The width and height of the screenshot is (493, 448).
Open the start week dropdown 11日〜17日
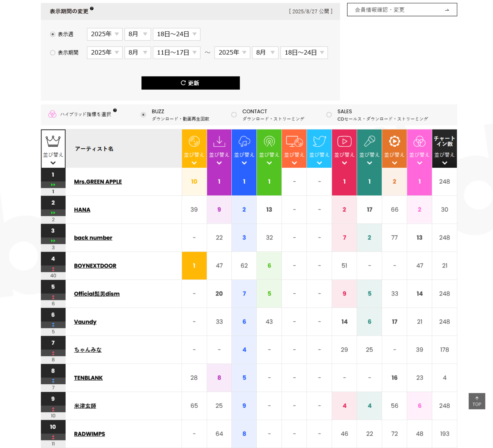click(x=177, y=53)
